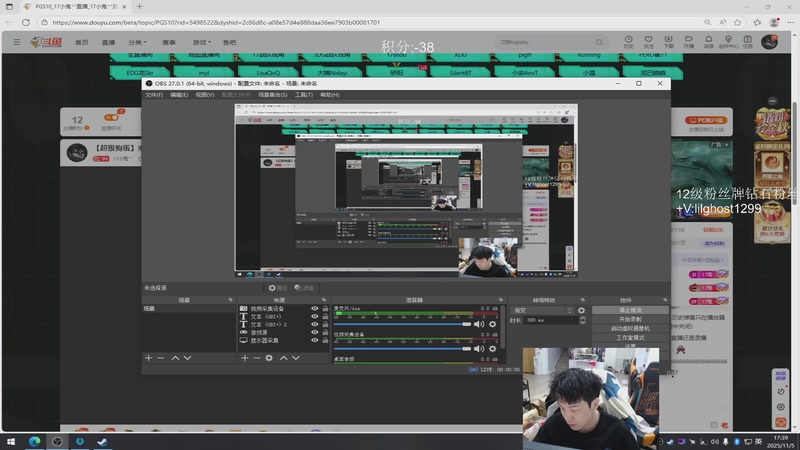Adjust the 300 ms duration stepper arrows

tap(582, 320)
